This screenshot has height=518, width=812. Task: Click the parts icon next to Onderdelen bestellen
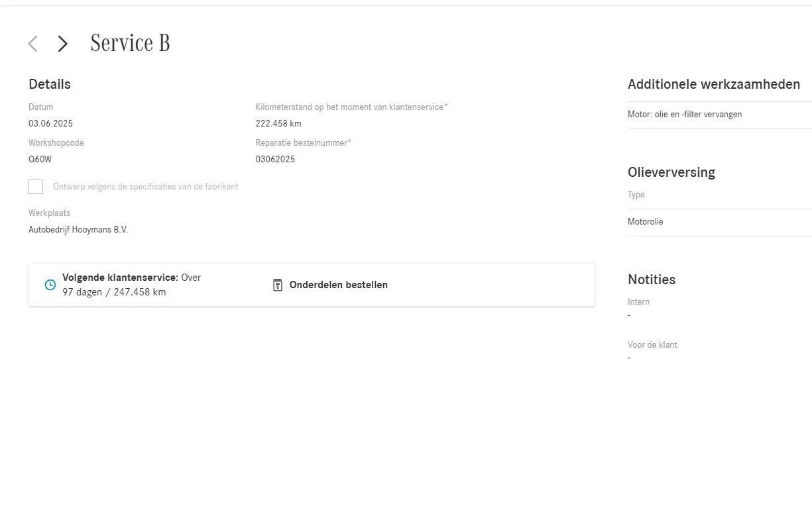click(277, 284)
